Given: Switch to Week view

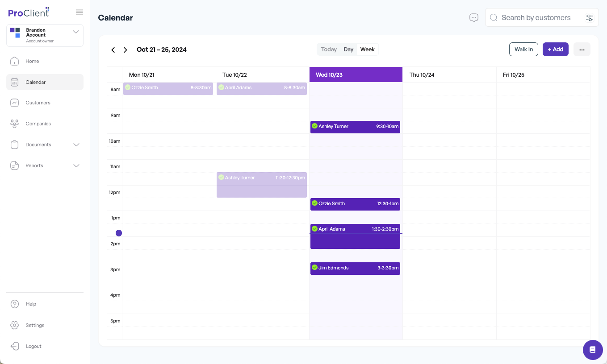Looking at the screenshot, I should pyautogui.click(x=368, y=50).
